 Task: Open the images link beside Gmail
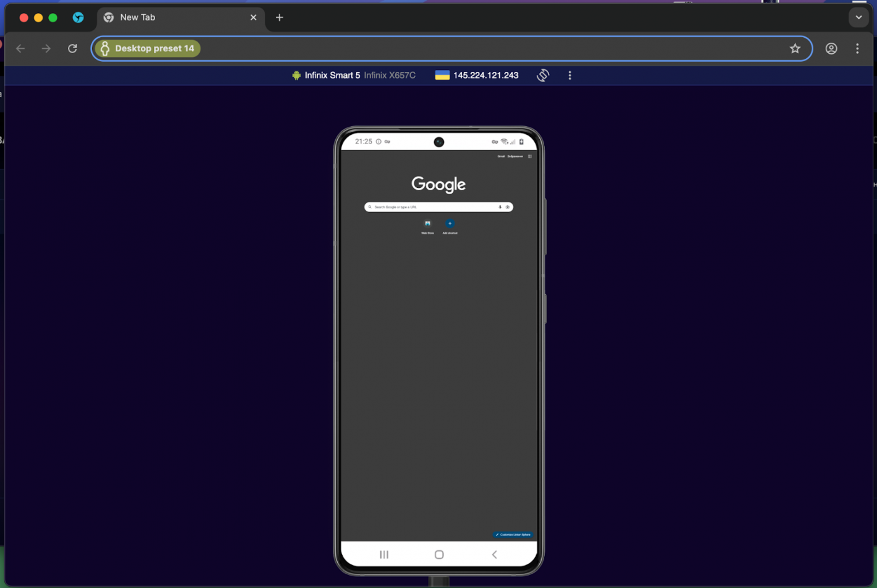pyautogui.click(x=515, y=156)
